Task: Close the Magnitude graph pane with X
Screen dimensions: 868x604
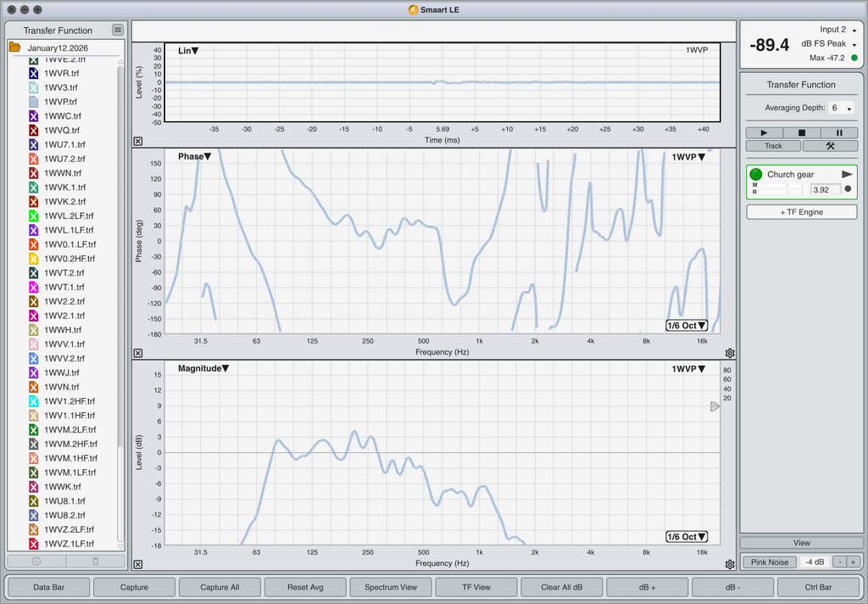Action: [x=138, y=564]
